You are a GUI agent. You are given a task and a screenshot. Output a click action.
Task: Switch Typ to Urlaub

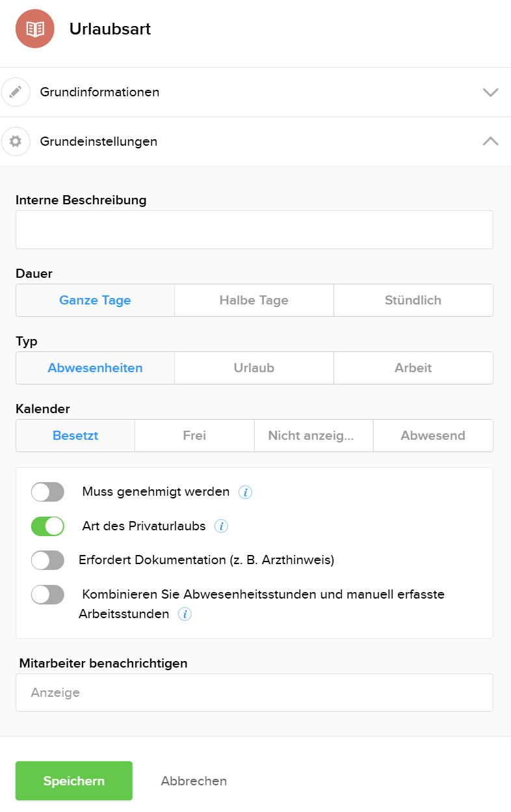254,368
